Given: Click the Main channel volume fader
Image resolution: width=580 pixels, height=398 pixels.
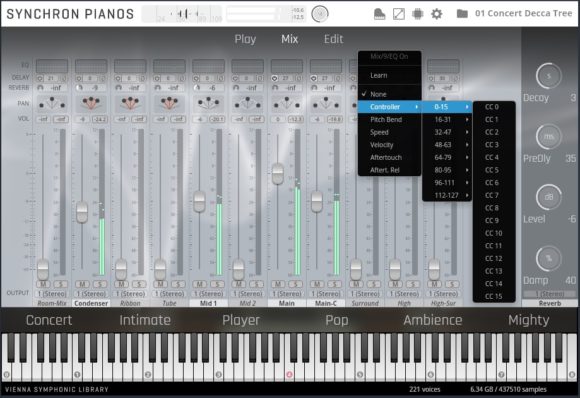Looking at the screenshot, I should 277,174.
